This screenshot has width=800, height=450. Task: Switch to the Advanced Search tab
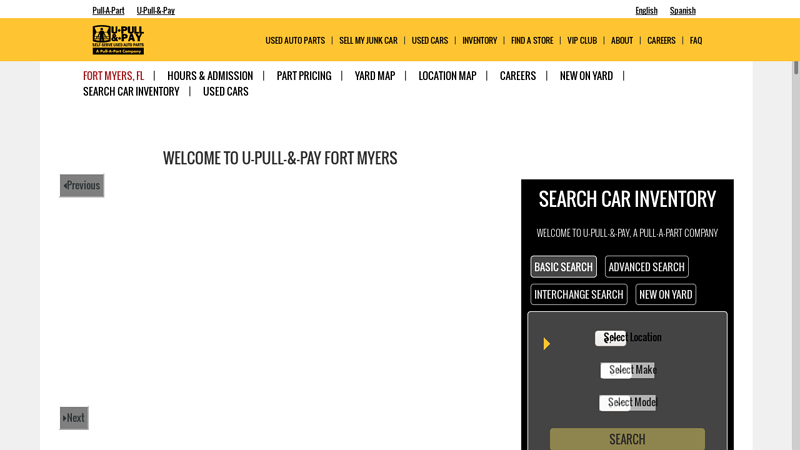[x=646, y=267]
